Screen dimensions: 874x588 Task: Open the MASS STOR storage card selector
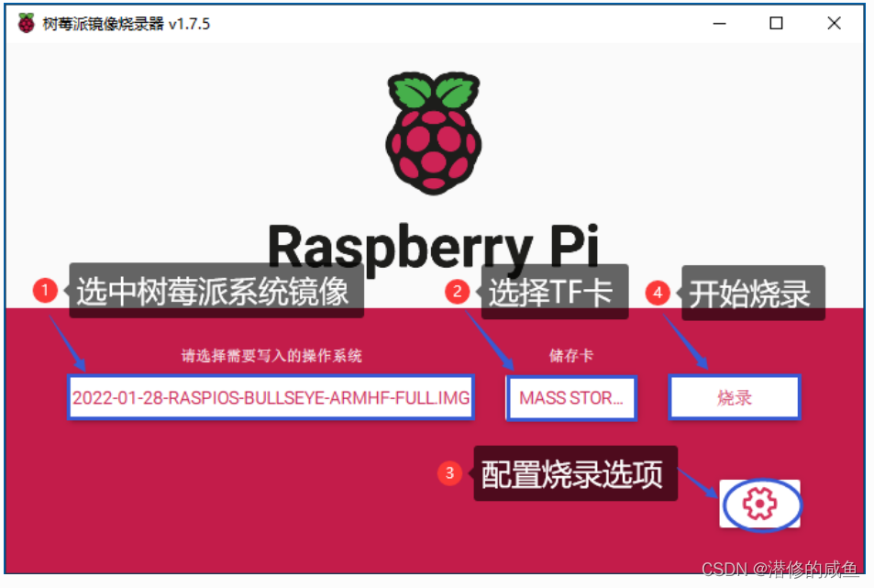570,397
